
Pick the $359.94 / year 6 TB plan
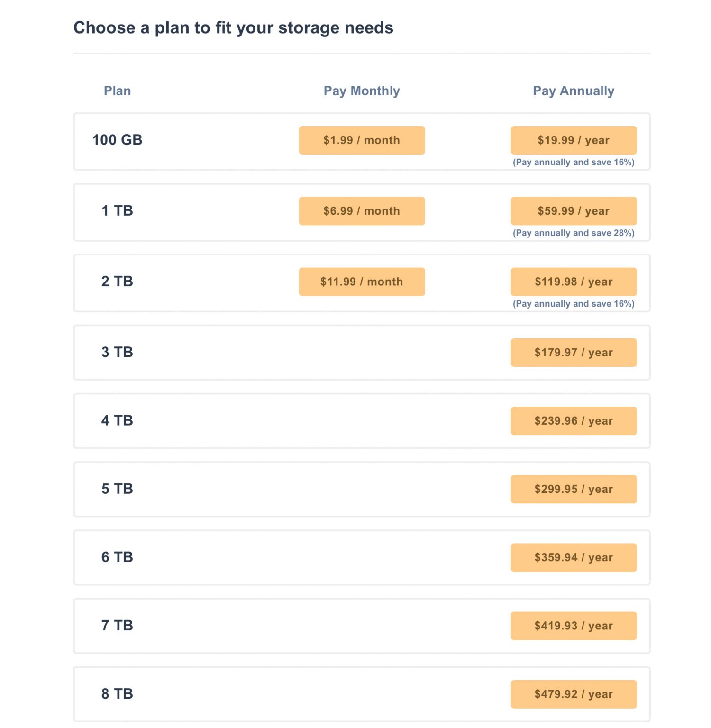point(574,557)
